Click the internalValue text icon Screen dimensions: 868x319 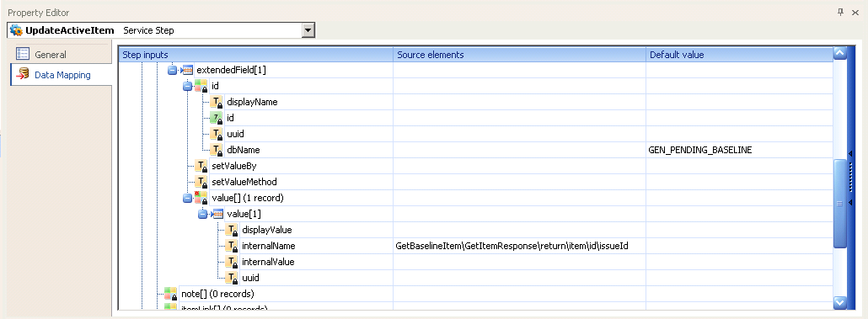click(232, 262)
